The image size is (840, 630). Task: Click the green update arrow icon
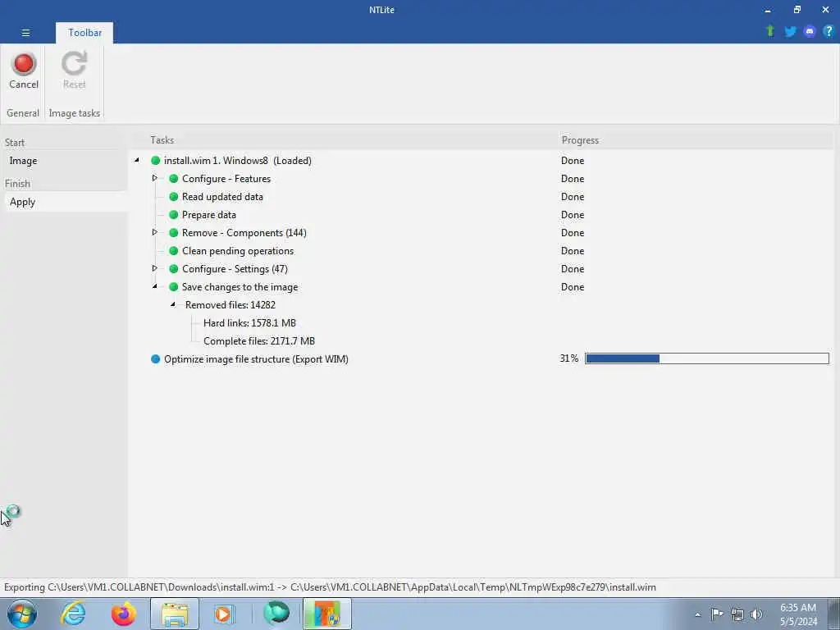[769, 31]
